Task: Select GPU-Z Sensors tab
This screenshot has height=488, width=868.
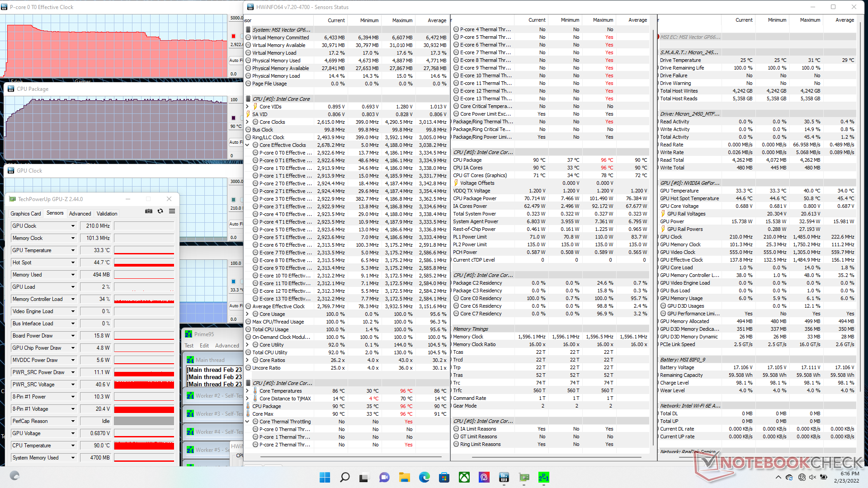Action: point(55,213)
